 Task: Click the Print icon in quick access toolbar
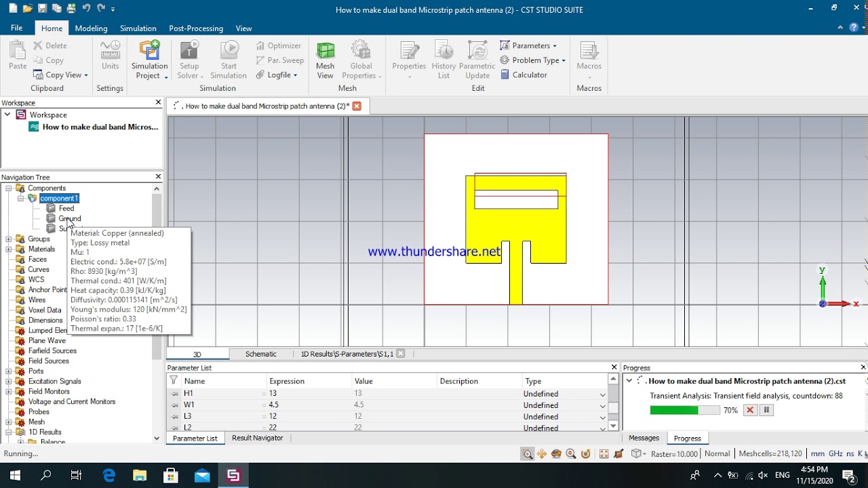pyautogui.click(x=71, y=9)
